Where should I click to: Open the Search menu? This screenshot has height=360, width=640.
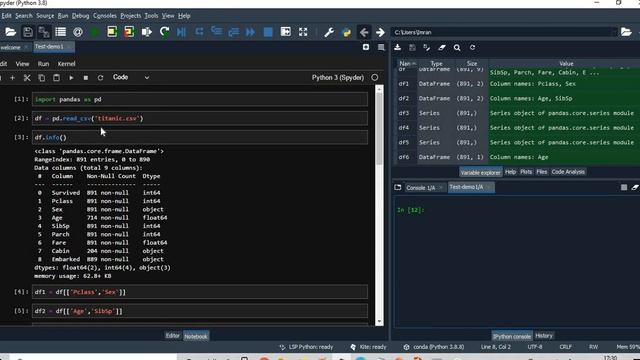pyautogui.click(x=24, y=16)
